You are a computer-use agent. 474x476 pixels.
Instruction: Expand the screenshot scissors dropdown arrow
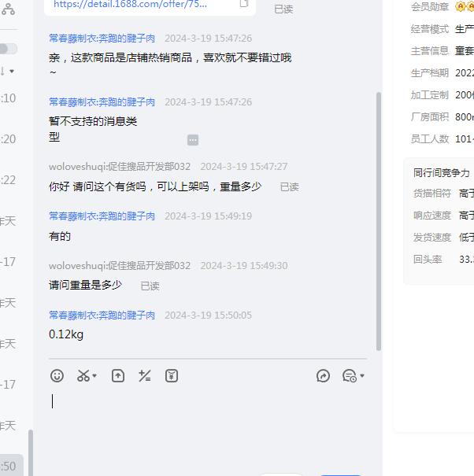[x=95, y=377]
